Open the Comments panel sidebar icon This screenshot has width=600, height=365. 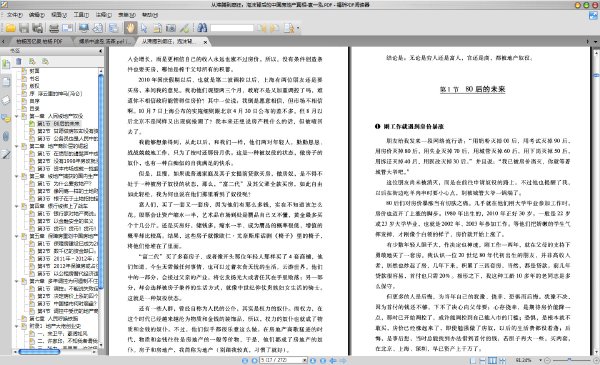[6, 118]
